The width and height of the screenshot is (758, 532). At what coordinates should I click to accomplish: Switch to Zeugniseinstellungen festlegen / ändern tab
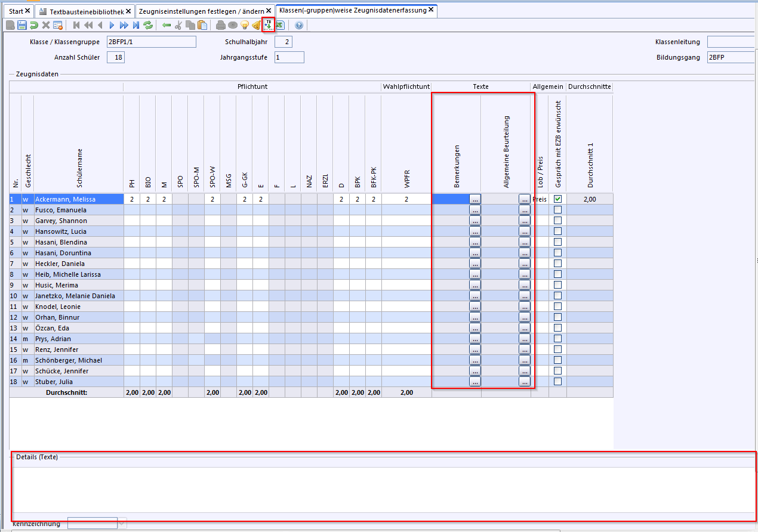coord(201,11)
